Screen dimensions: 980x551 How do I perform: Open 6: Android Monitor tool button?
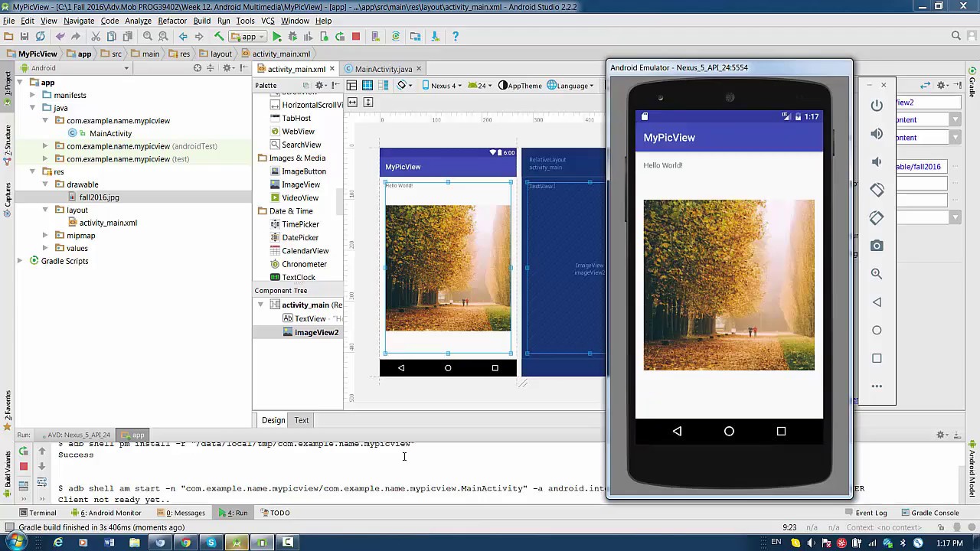click(x=106, y=513)
